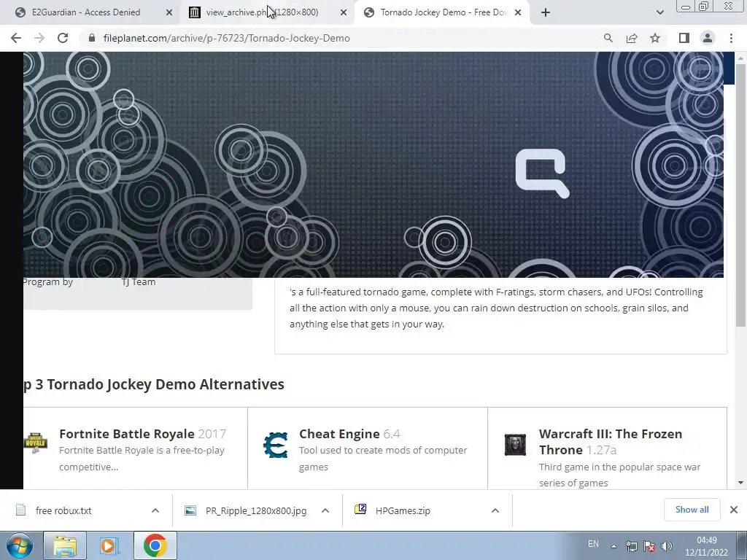Open the network tray icon
Screen dimensions: 747x560
pyautogui.click(x=631, y=546)
